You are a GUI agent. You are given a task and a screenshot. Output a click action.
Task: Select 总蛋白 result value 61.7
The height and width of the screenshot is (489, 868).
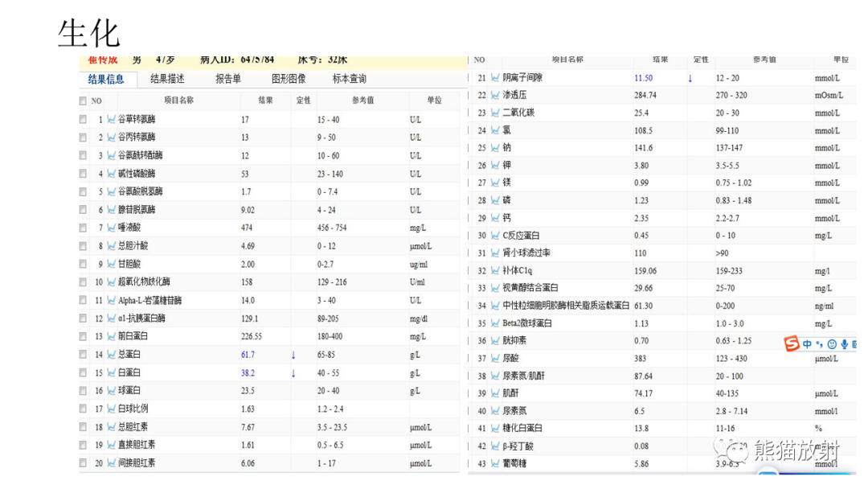(248, 355)
